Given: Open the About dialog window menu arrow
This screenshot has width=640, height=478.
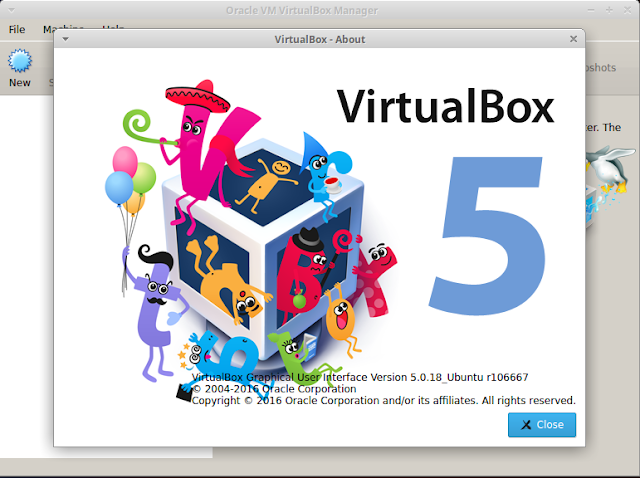Looking at the screenshot, I should tap(65, 39).
